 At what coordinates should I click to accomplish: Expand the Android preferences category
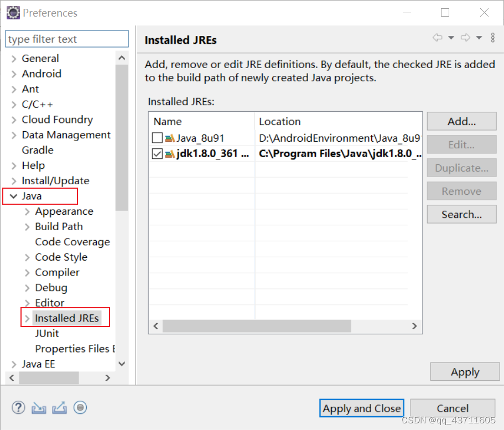click(14, 74)
